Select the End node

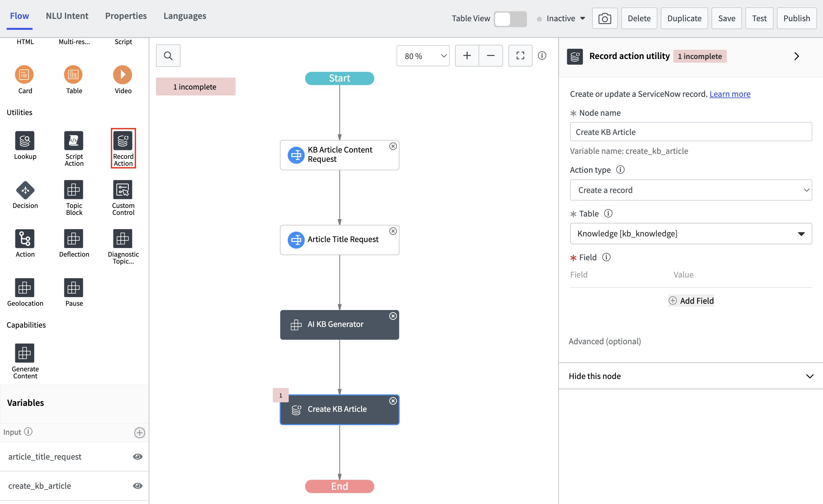click(x=339, y=486)
